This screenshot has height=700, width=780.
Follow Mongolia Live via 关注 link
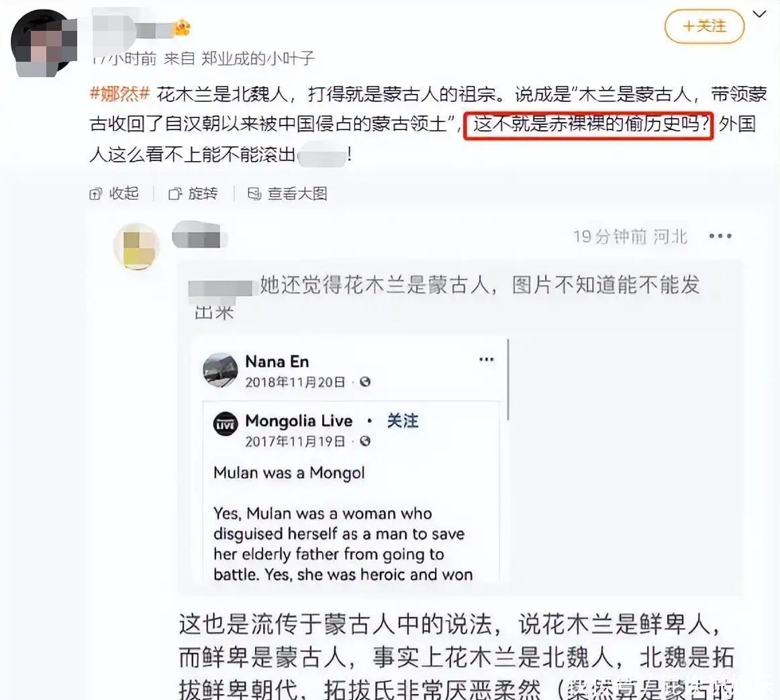(x=403, y=421)
